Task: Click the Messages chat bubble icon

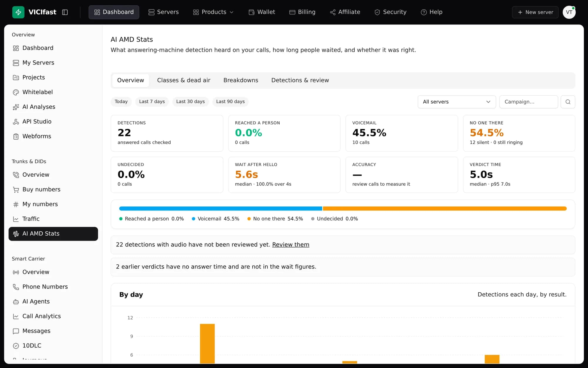Action: (x=16, y=331)
